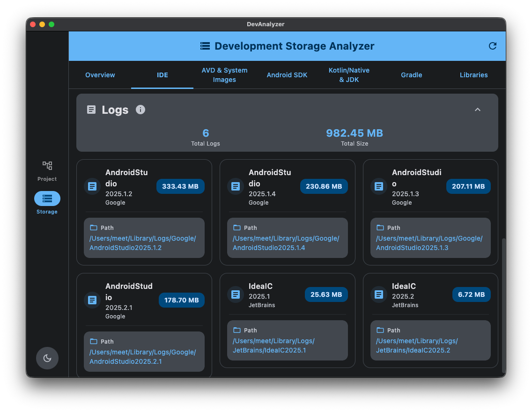532x412 pixels.
Task: Click the macOS yellow minimize window button
Action: [42, 24]
